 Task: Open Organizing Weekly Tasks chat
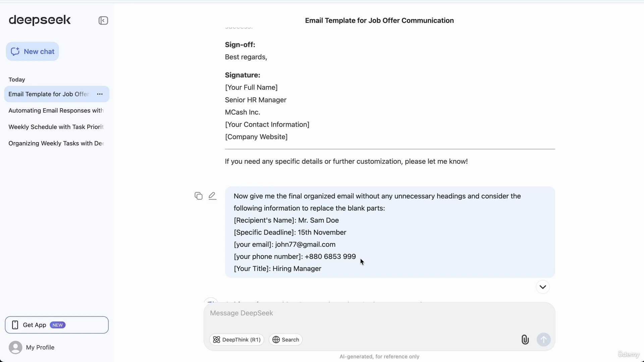[56, 143]
